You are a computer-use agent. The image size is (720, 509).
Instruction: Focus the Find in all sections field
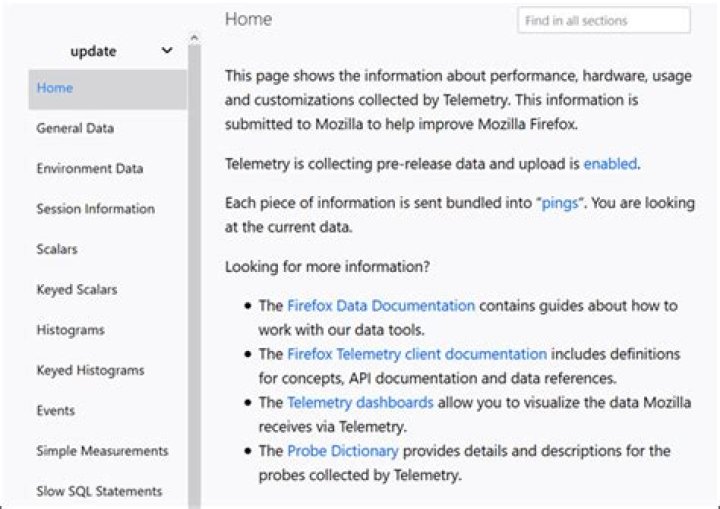(604, 20)
